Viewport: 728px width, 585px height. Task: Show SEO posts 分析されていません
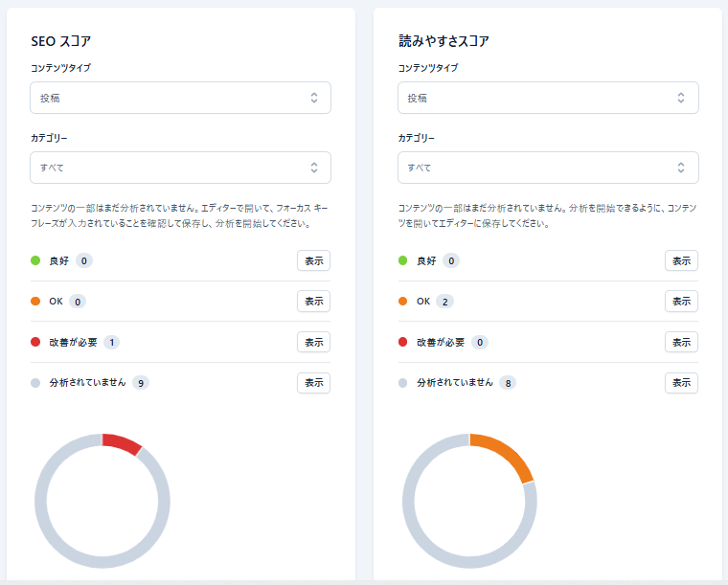tap(313, 383)
